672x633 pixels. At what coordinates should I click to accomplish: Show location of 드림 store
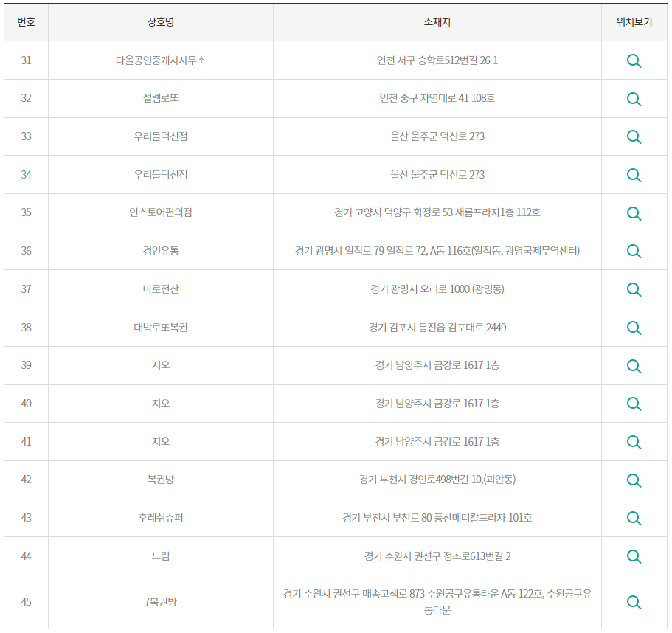634,556
